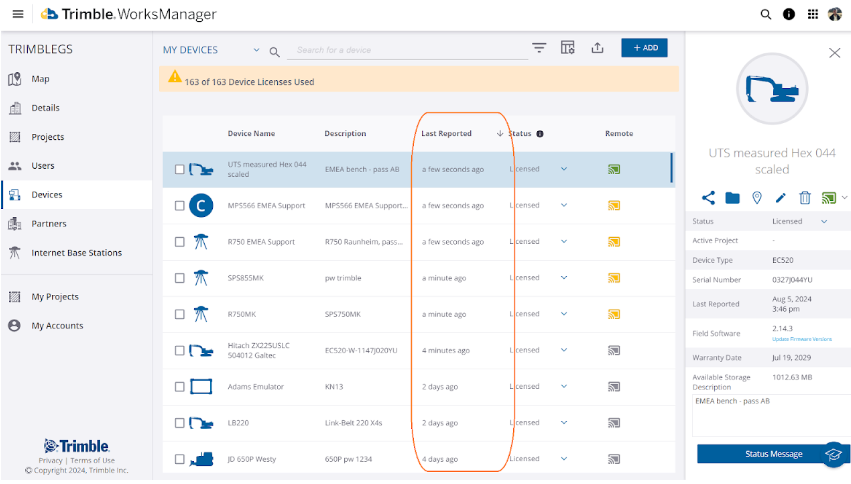Click the export upload icon in toolbar
The image size is (851, 484).
point(598,48)
